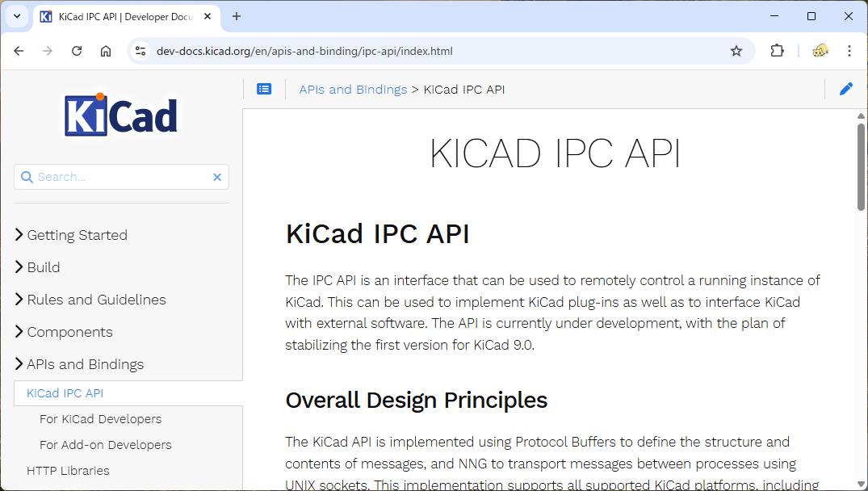Screen dimensions: 868x491
Task: Expand the Build section
Action: (44, 267)
